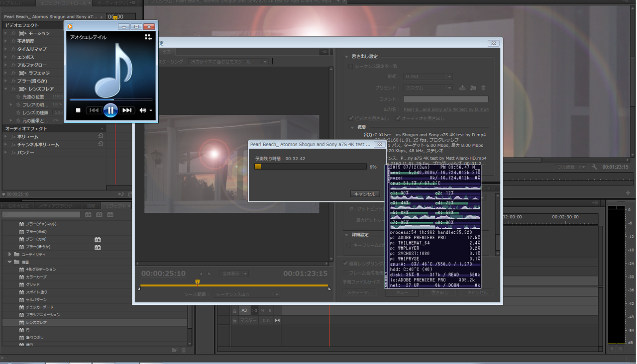The width and height of the screenshot is (637, 364).
Task: Reset the チャンネルボリューム audio effect
Action: pos(101,144)
